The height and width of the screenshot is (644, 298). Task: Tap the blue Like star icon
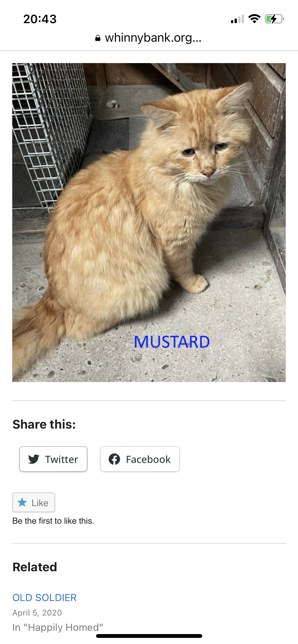[22, 502]
